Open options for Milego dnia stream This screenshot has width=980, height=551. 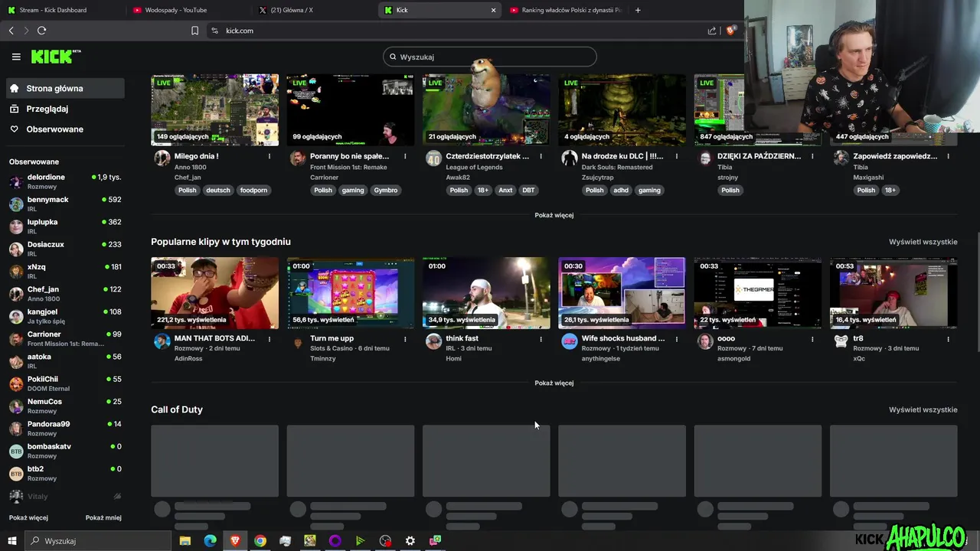pyautogui.click(x=269, y=156)
